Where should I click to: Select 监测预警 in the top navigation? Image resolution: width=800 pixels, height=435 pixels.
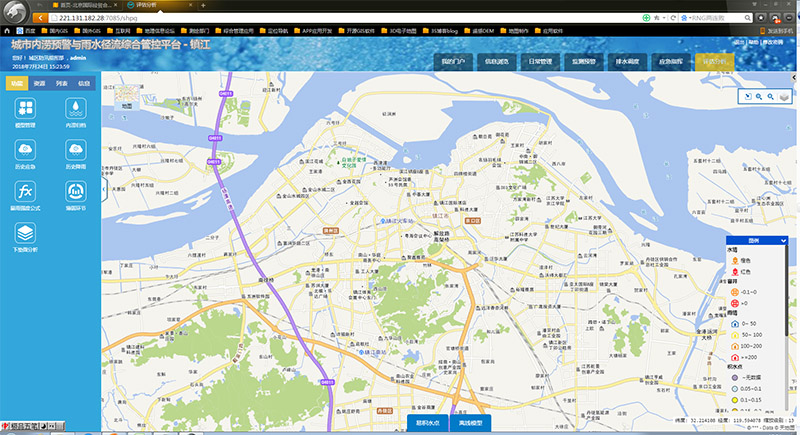(585, 62)
